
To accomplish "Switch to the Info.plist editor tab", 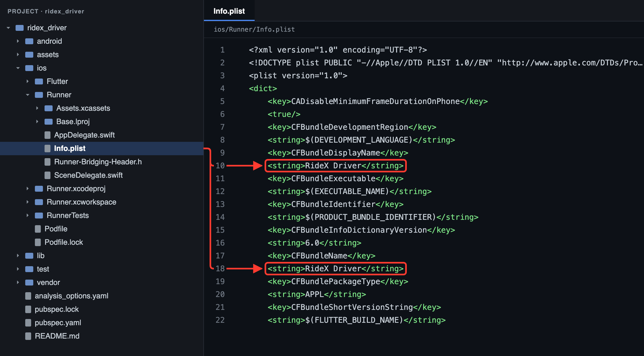I will [229, 11].
